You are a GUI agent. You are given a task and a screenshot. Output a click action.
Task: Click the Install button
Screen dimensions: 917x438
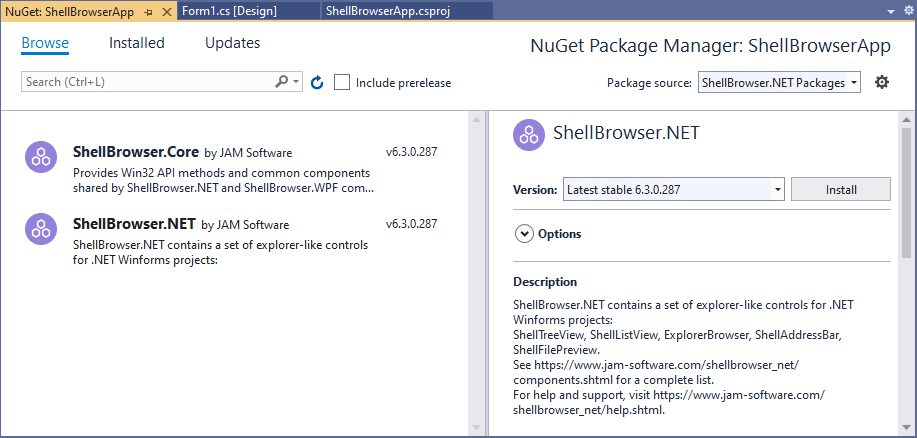[840, 189]
